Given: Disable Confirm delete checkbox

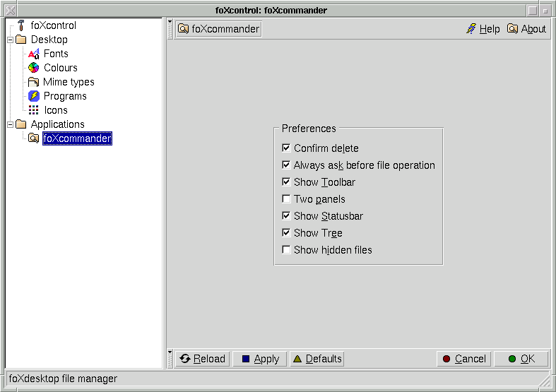Looking at the screenshot, I should pos(286,148).
